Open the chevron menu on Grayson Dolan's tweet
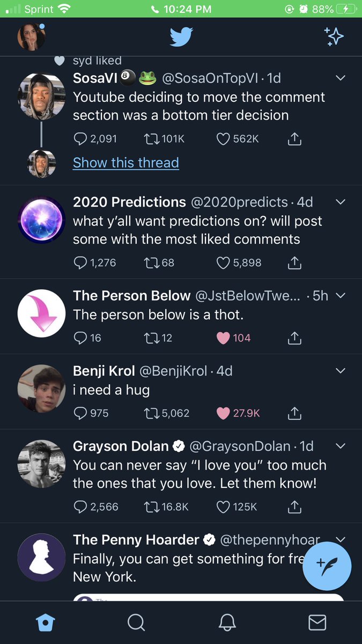This screenshot has height=644, width=362. [x=340, y=447]
